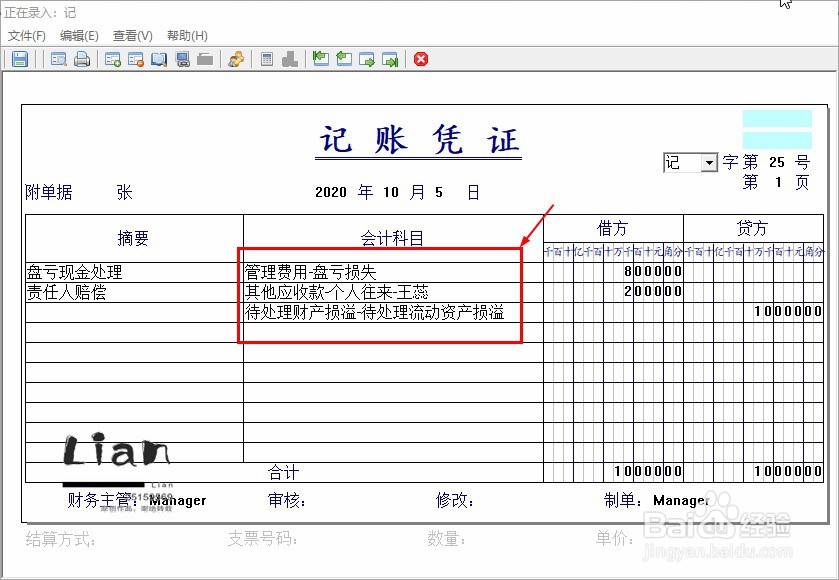Open the 查看(V) menu

pyautogui.click(x=133, y=36)
